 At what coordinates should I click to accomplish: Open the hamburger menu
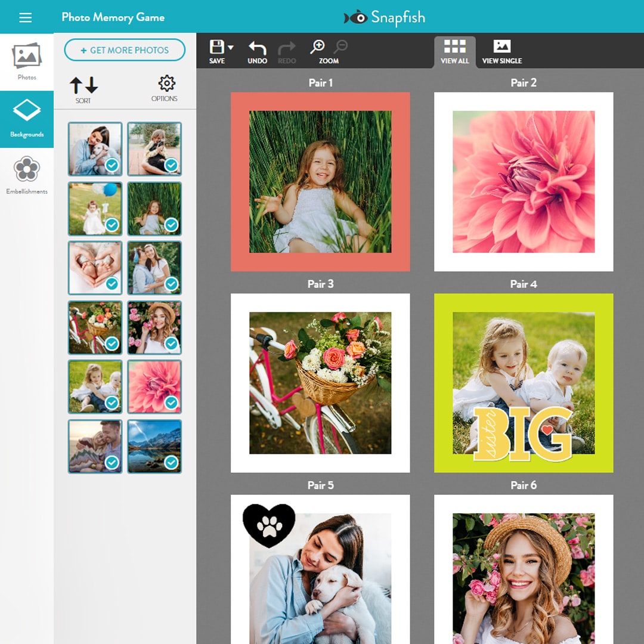click(x=26, y=17)
